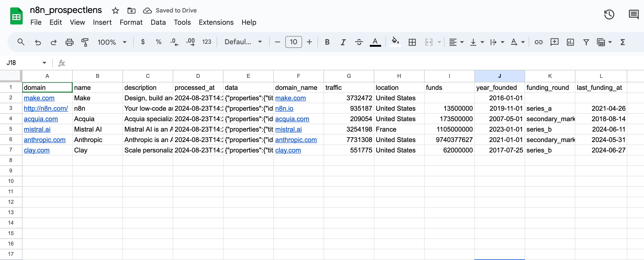This screenshot has width=644, height=260.
Task: Star the n8n_prospectlens document
Action: pos(115,10)
